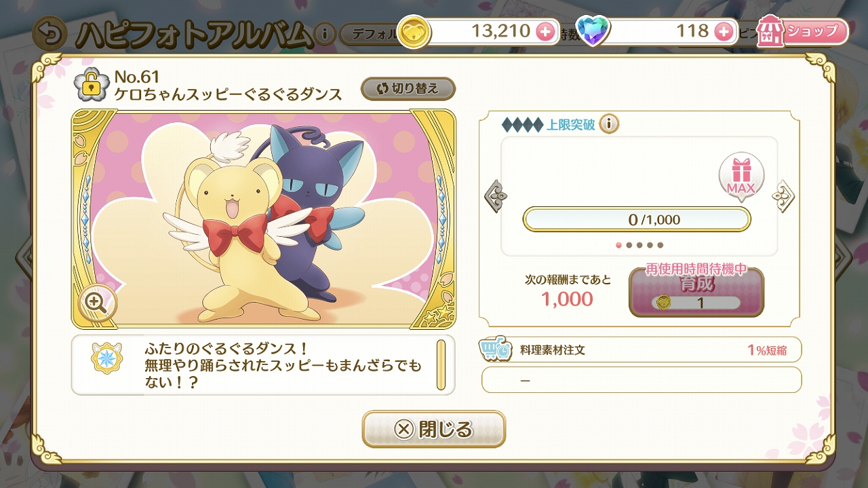Click the 料理素材注文 cart icon
The image size is (868, 488).
(x=496, y=350)
